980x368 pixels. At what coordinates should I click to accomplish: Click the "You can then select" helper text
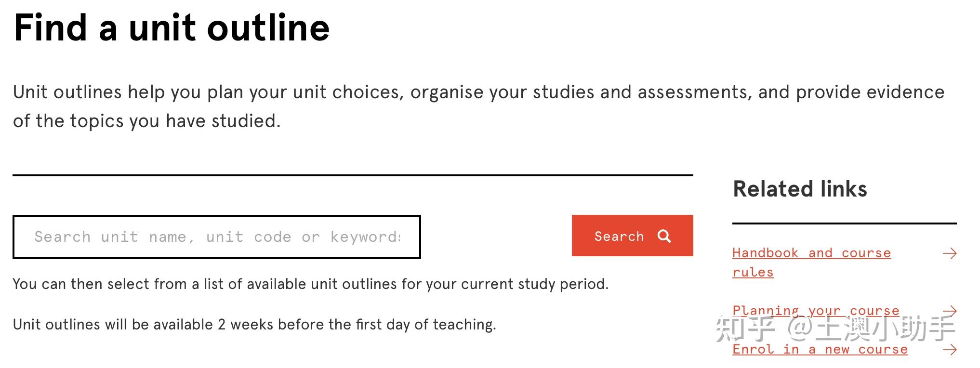click(310, 284)
